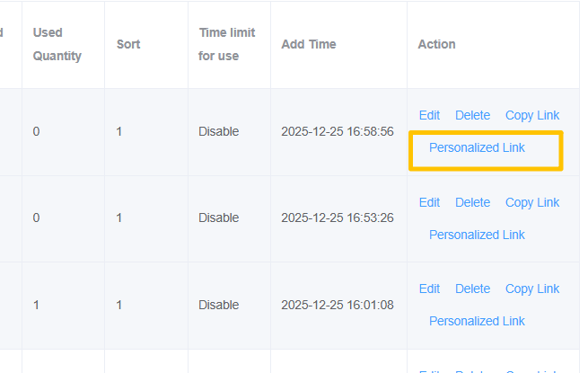Screen dimensions: 588x373
Task: Click Edit for the 16:58:56 row
Action: [429, 115]
